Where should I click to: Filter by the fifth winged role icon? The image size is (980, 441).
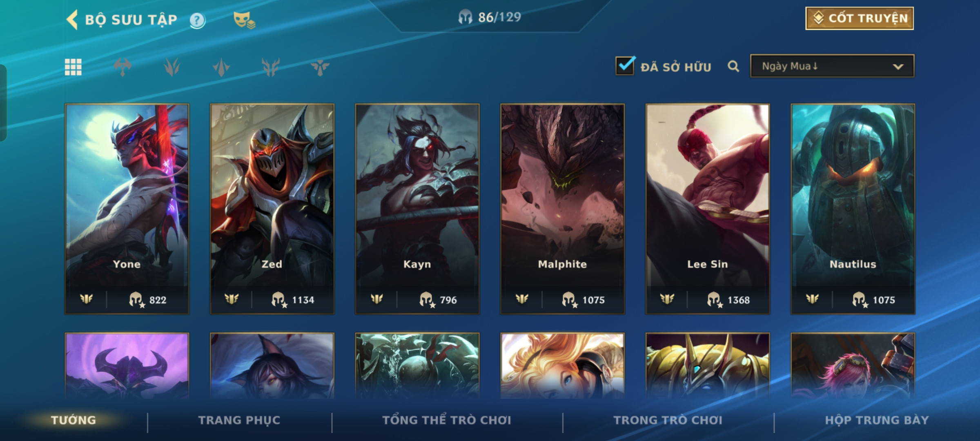pos(320,67)
